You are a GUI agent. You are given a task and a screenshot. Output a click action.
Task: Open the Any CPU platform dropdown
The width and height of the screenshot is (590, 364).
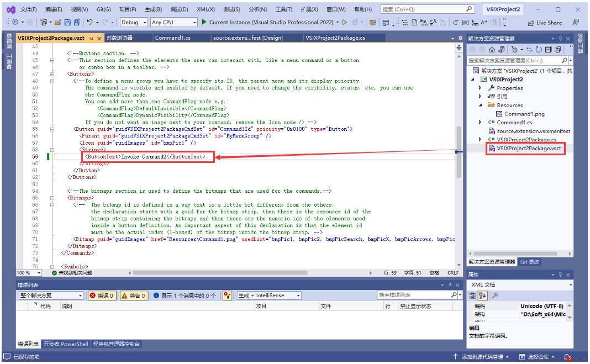click(x=174, y=23)
